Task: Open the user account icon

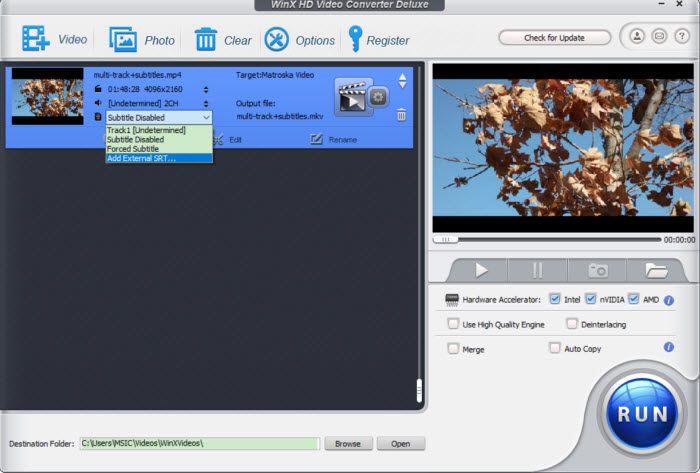Action: pos(637,36)
